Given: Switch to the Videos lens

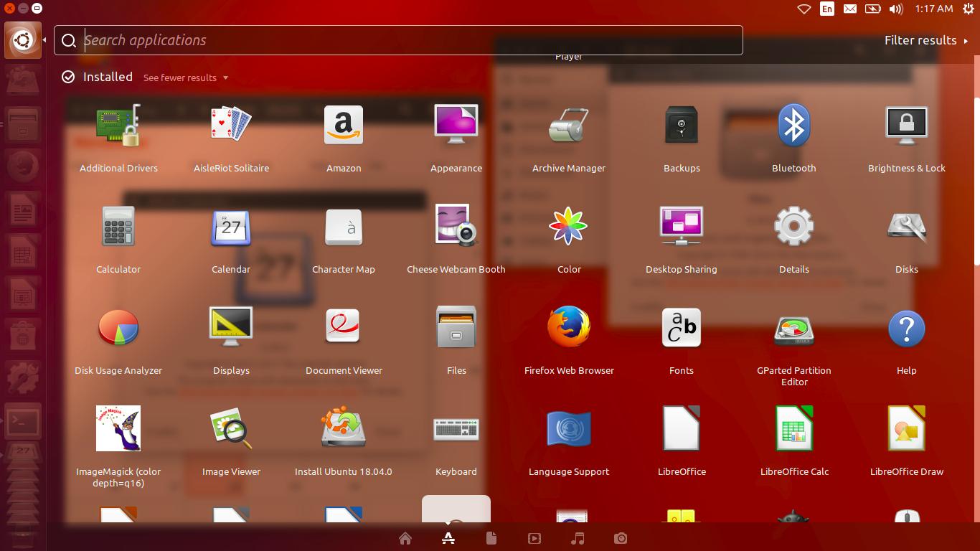Looking at the screenshot, I should (x=534, y=538).
